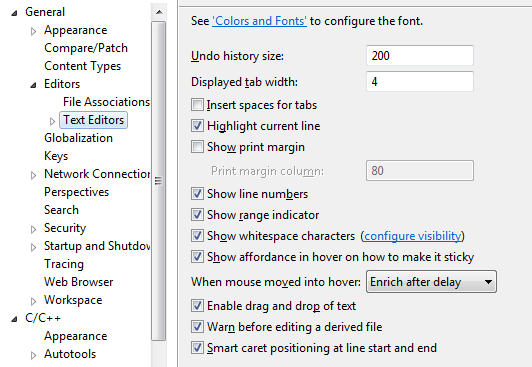Select the Editors tree item
This screenshot has height=367, width=532.
point(62,84)
